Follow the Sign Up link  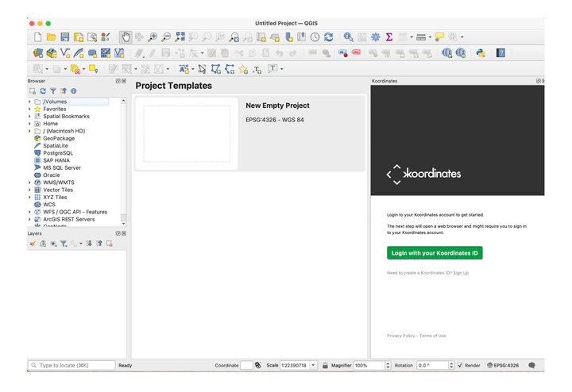coord(461,273)
